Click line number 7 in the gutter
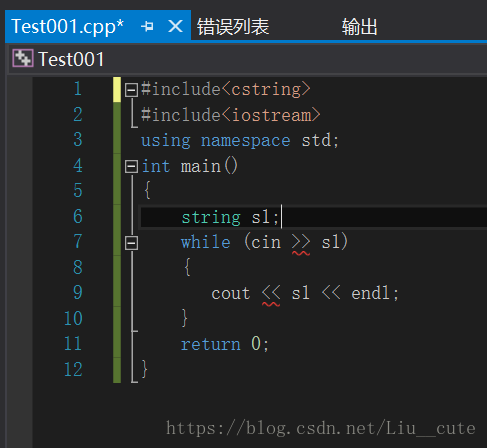 tap(78, 242)
